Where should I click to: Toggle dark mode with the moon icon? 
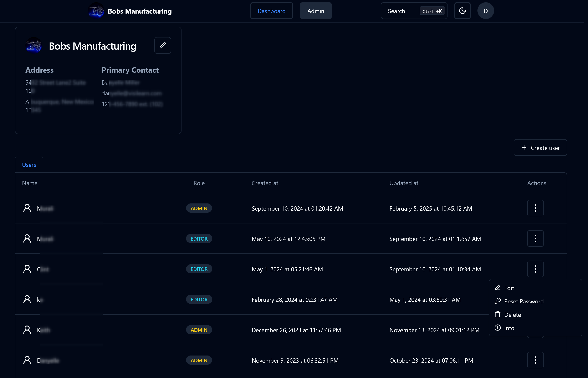coord(462,11)
